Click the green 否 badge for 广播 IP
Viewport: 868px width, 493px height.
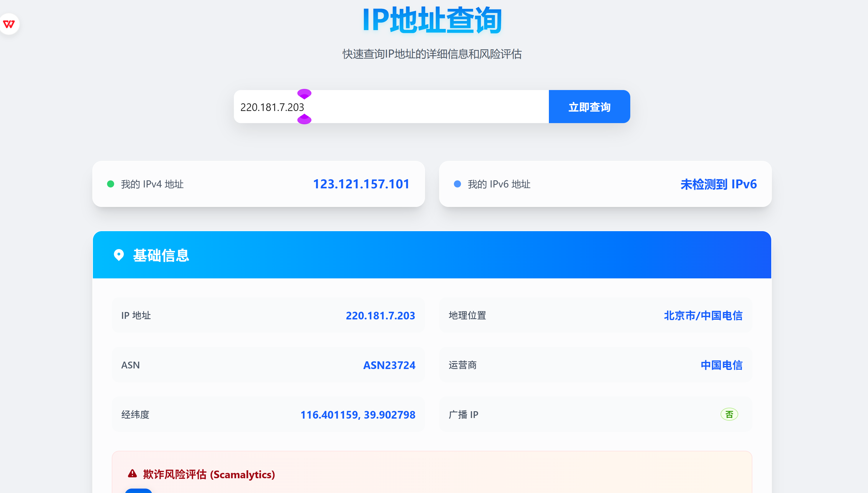click(x=729, y=414)
